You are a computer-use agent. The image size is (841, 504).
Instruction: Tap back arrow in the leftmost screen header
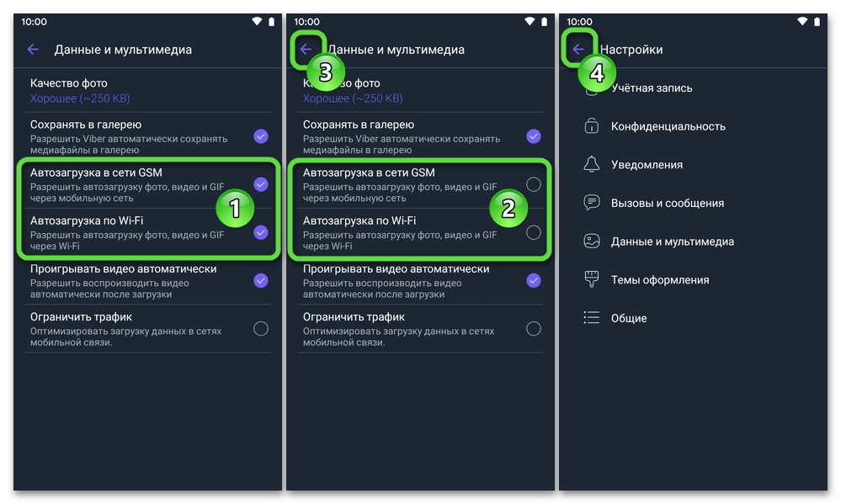(x=33, y=50)
